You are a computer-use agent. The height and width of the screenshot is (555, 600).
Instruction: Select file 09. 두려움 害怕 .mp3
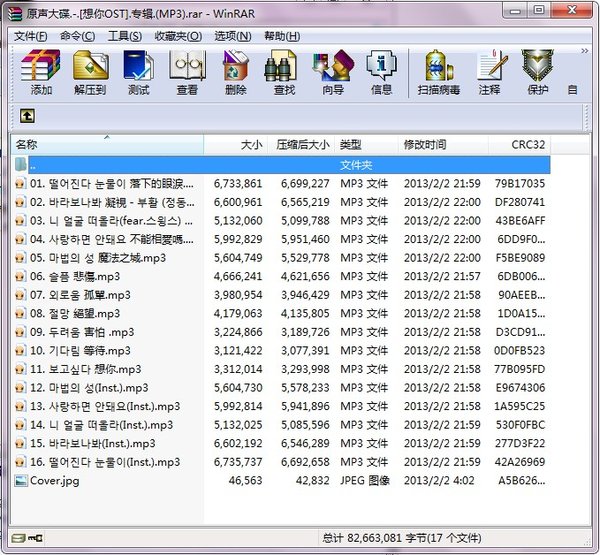281,332
